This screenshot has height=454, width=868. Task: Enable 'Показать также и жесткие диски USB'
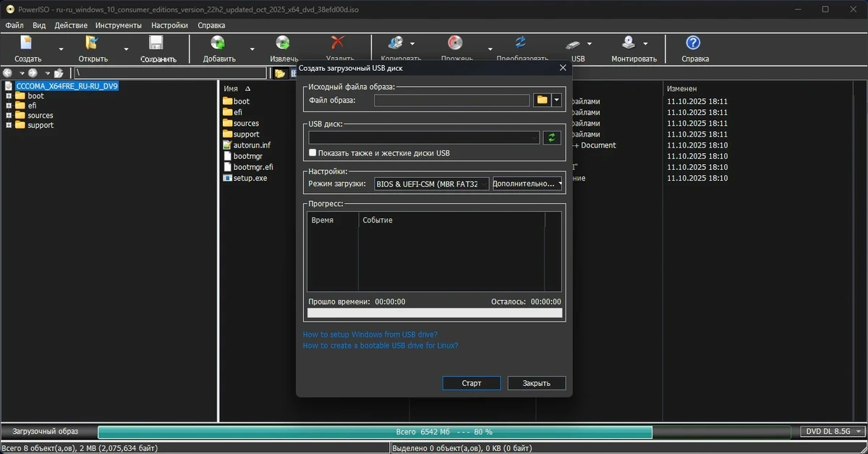pyautogui.click(x=312, y=153)
